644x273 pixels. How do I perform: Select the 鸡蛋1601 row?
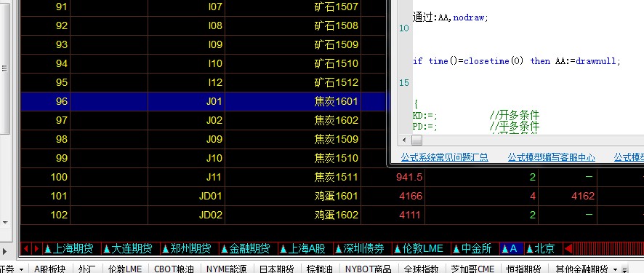click(x=333, y=196)
